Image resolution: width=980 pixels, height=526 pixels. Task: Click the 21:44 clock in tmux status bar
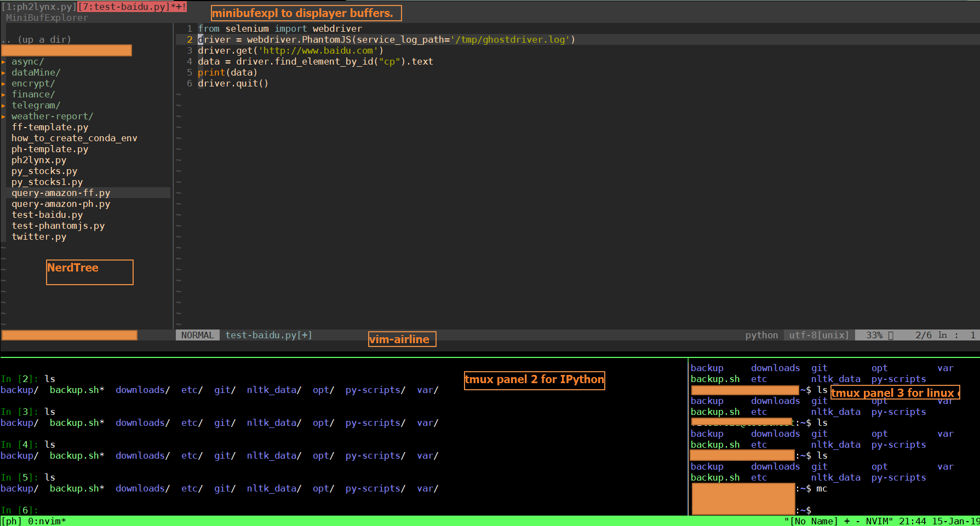pyautogui.click(x=912, y=521)
